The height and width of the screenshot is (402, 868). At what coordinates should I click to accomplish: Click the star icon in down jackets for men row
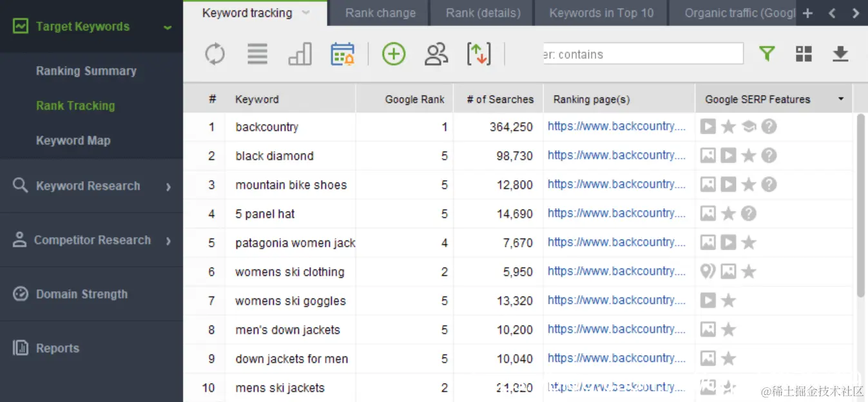pos(728,358)
